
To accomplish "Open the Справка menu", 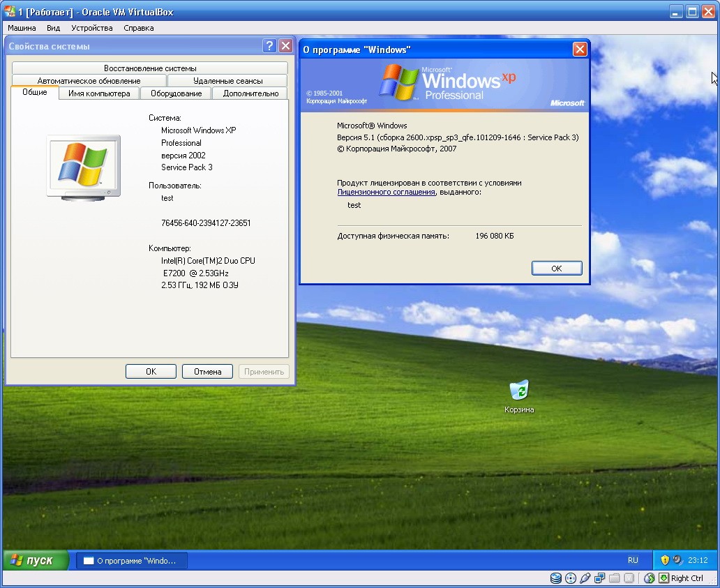I will pyautogui.click(x=138, y=28).
